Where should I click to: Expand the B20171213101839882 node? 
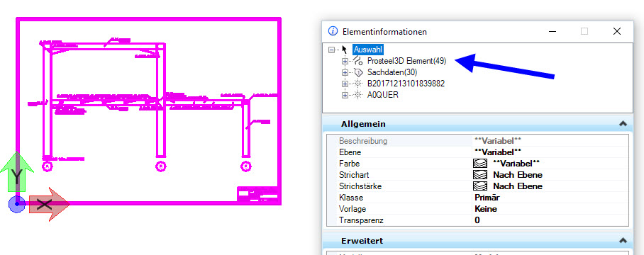point(345,84)
